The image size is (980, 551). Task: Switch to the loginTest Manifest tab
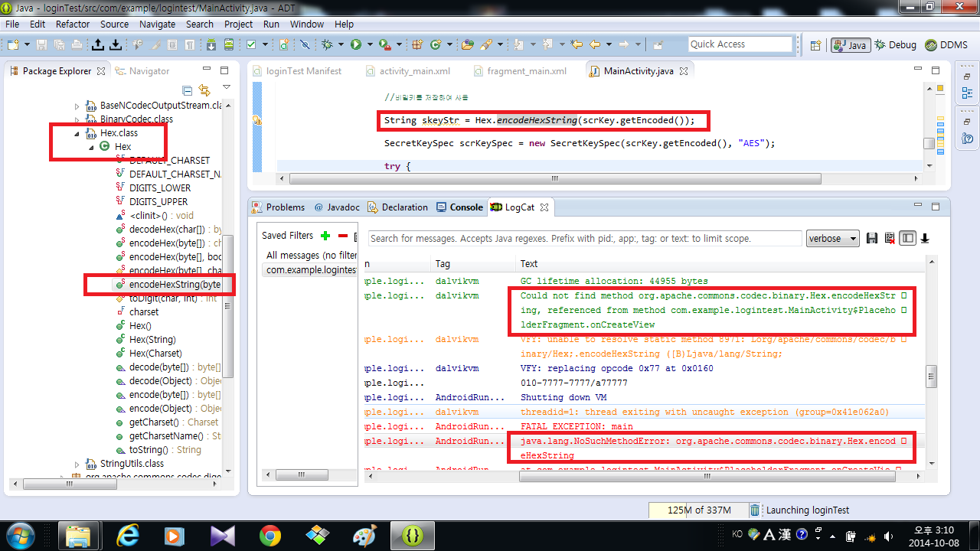coord(297,70)
